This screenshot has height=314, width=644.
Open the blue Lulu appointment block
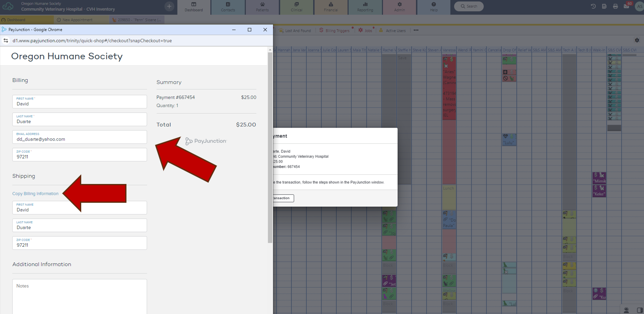(x=509, y=140)
